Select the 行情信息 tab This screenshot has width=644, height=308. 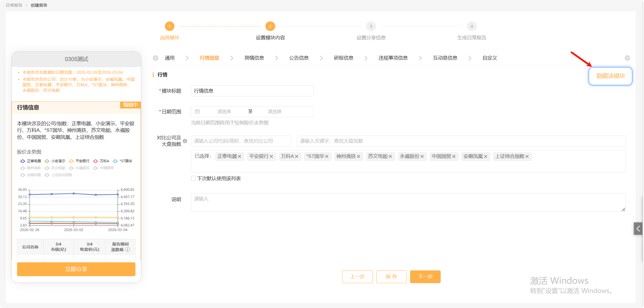point(209,58)
